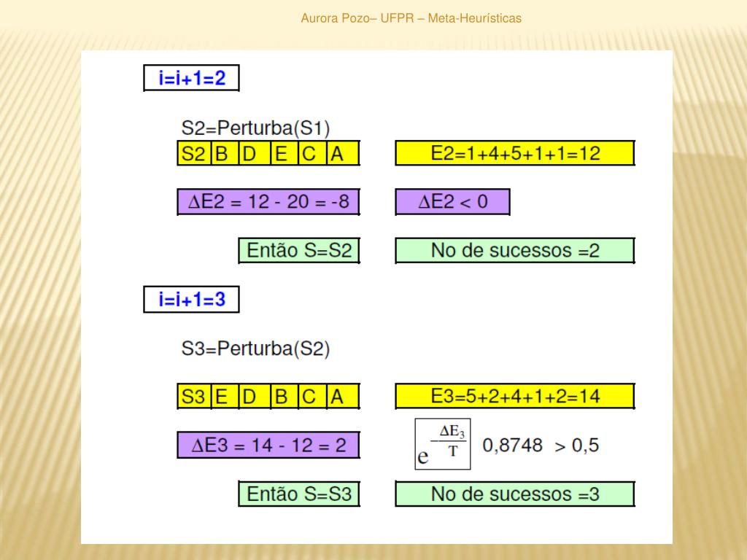Click the '> 0,5' comparison text
Viewport: 747px width, 560px height.
point(577,446)
